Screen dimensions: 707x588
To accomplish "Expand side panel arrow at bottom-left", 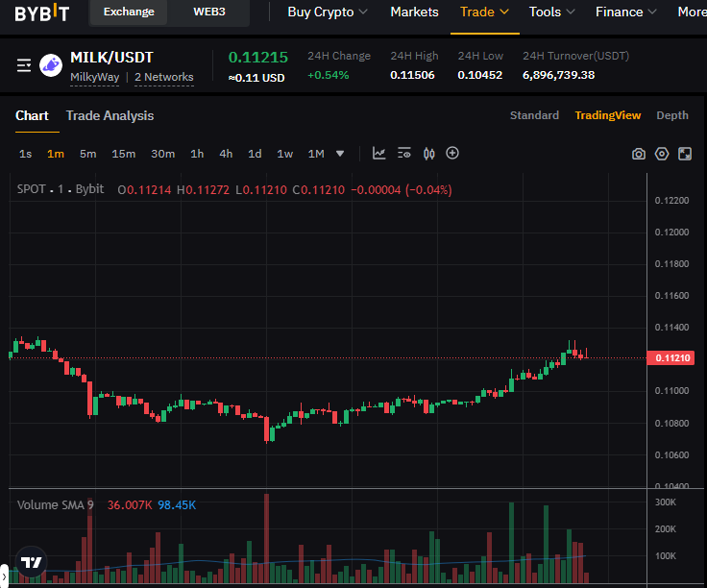I will tap(4, 576).
